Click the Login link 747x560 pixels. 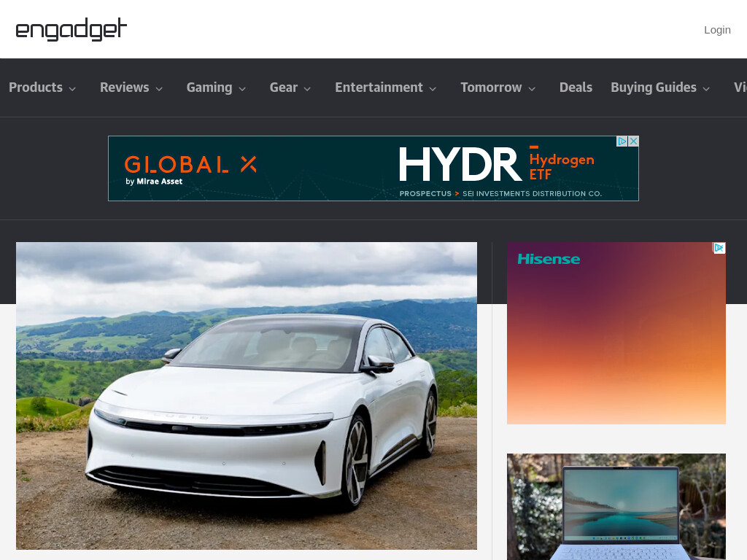tap(717, 30)
